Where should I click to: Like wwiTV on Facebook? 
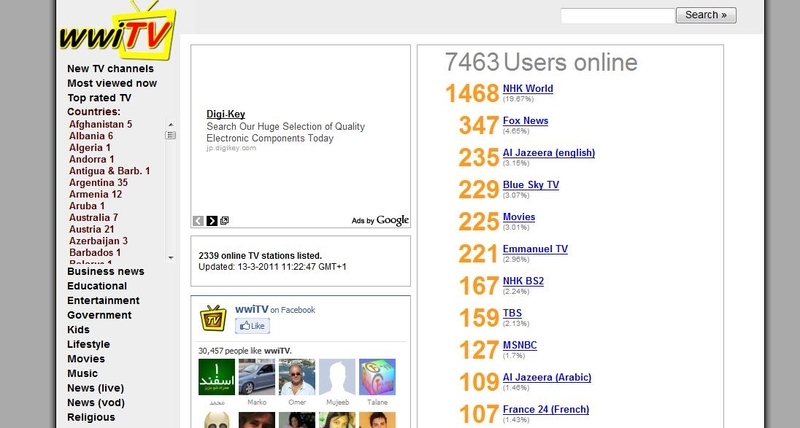pyautogui.click(x=253, y=326)
